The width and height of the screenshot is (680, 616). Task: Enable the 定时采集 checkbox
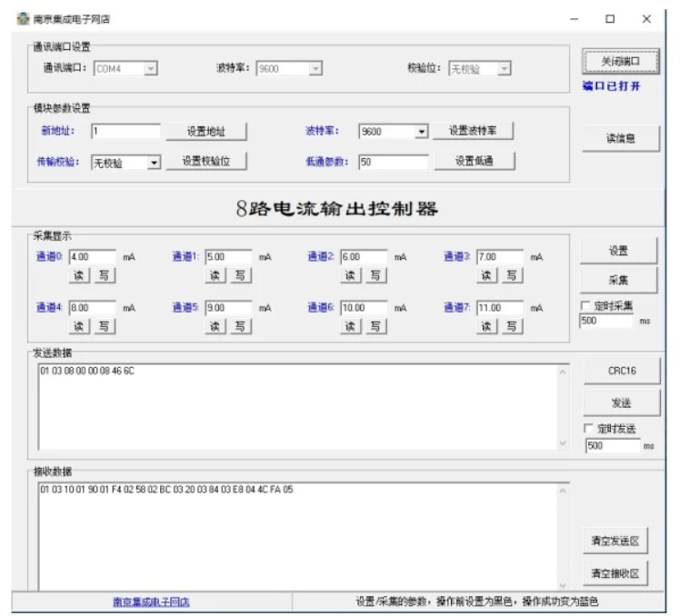click(x=585, y=305)
